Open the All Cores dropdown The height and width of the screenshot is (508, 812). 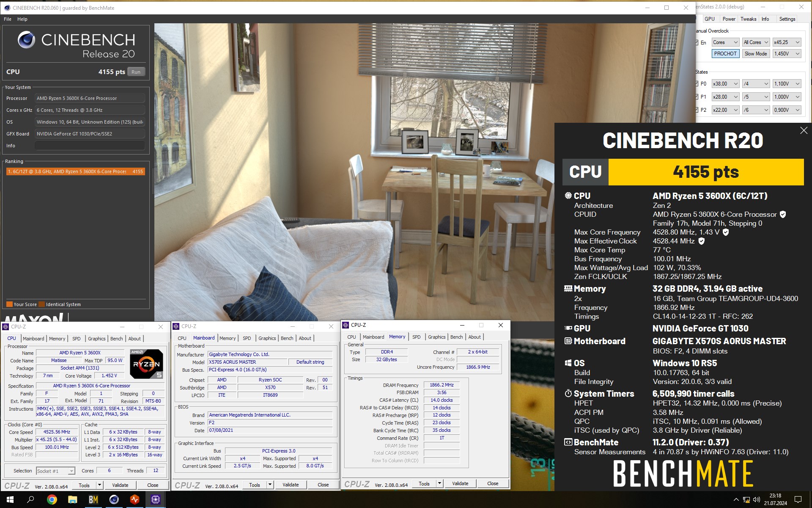(x=756, y=42)
